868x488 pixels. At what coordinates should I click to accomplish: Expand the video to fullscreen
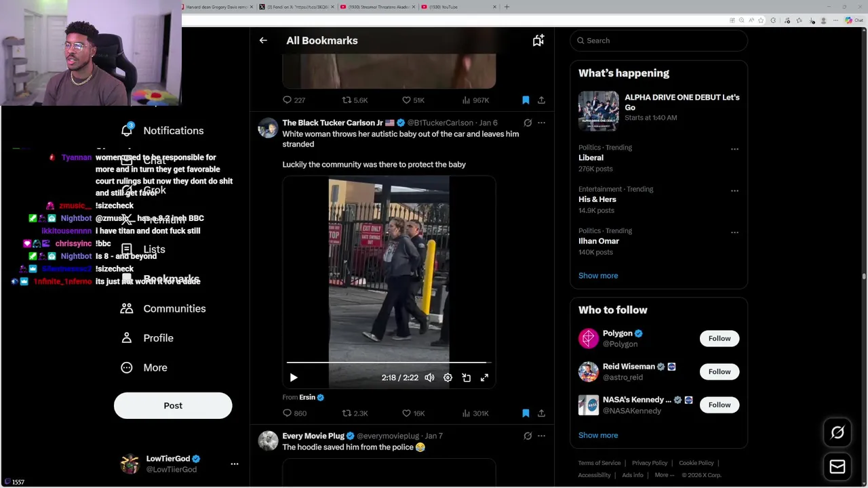pos(484,378)
